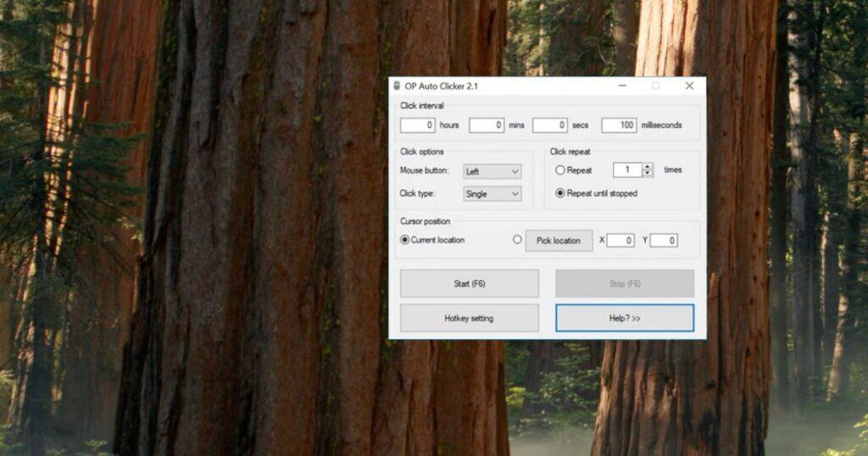Click the mins interval input box
Image resolution: width=868 pixels, height=456 pixels.
(x=487, y=125)
